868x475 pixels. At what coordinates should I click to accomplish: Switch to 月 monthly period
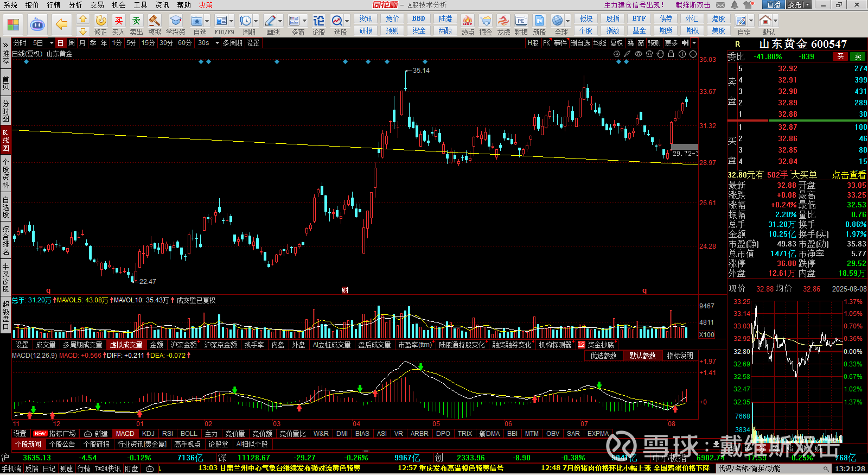pos(82,43)
